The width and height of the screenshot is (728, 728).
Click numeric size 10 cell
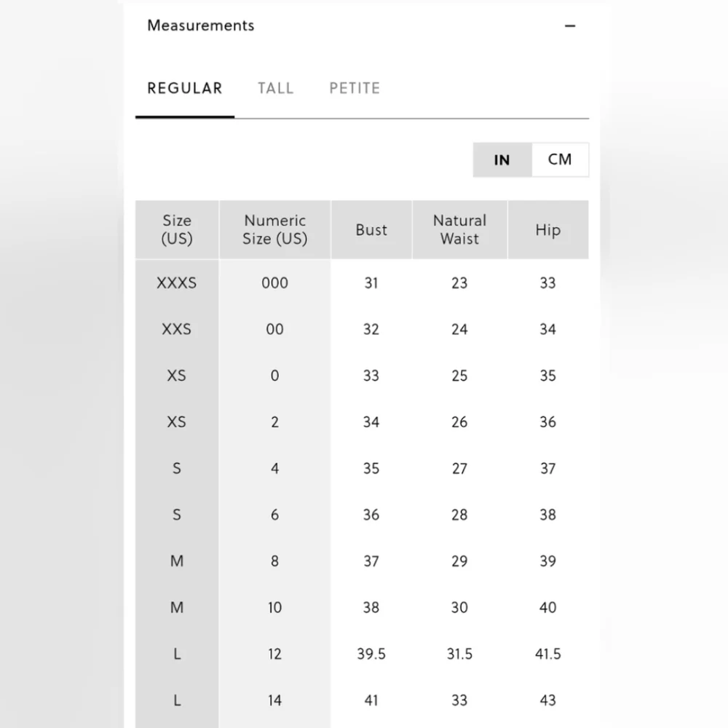275,607
